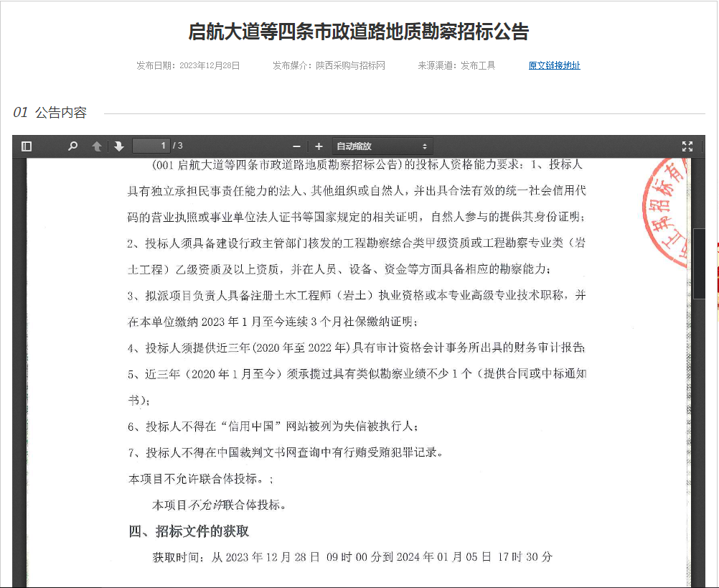Open the 原文链接地址 link
Image resolution: width=719 pixels, height=588 pixels.
[x=555, y=65]
